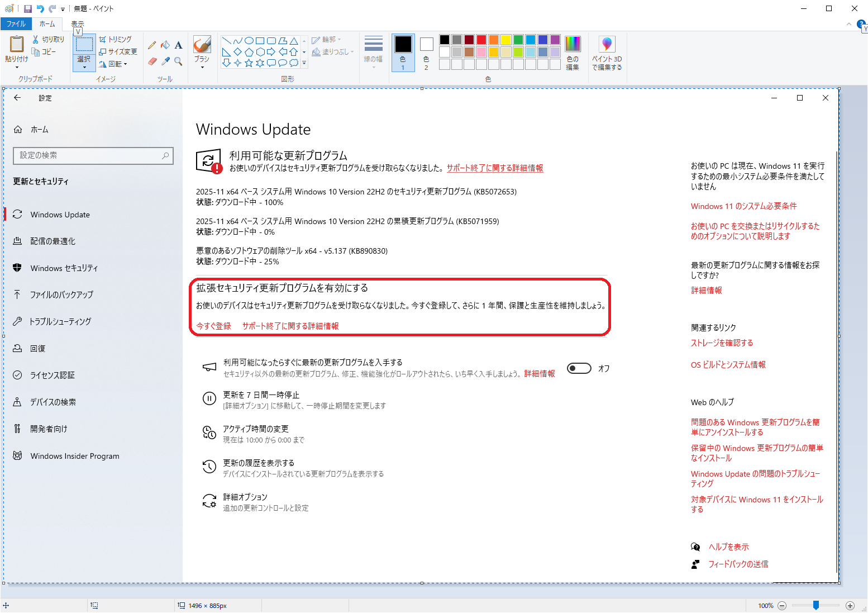
Task: Click the オフ toggle switch in pasted Settings image
Action: (579, 368)
